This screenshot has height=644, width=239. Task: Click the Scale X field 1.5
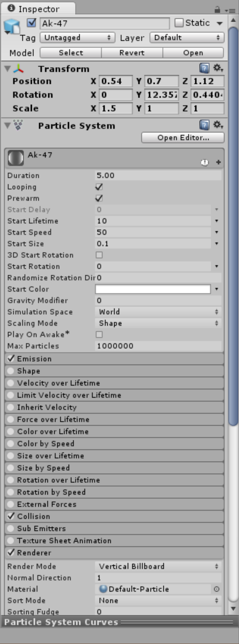click(x=115, y=109)
